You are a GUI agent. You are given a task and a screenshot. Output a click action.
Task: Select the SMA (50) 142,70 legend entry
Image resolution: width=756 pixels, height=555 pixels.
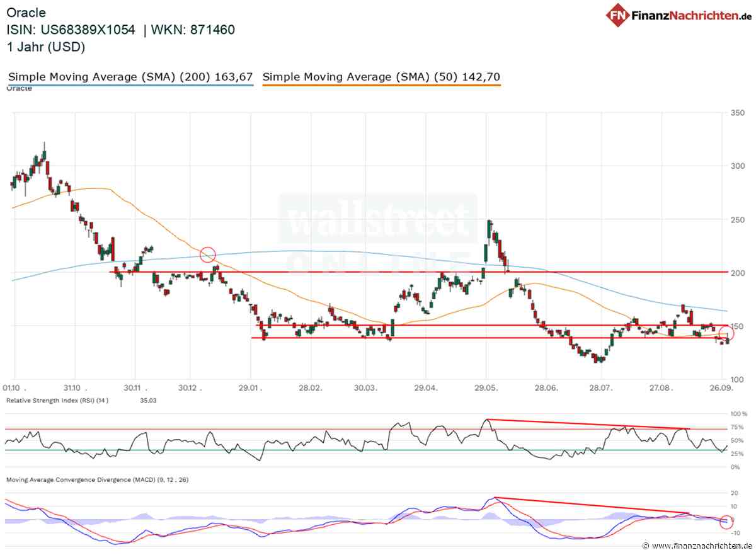(382, 77)
